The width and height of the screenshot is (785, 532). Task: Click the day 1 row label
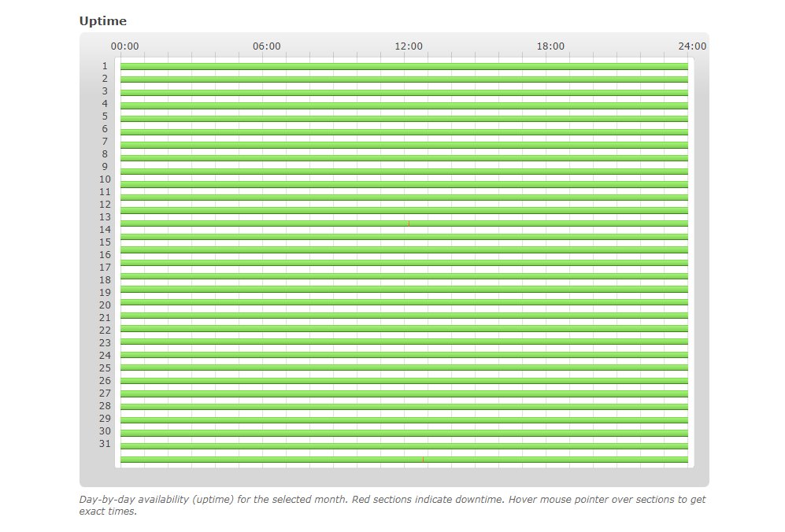tap(105, 66)
